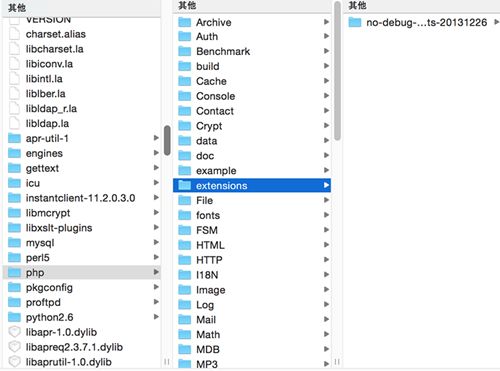Click the engines folder icon
The width and height of the screenshot is (500, 371).
pos(14,153)
